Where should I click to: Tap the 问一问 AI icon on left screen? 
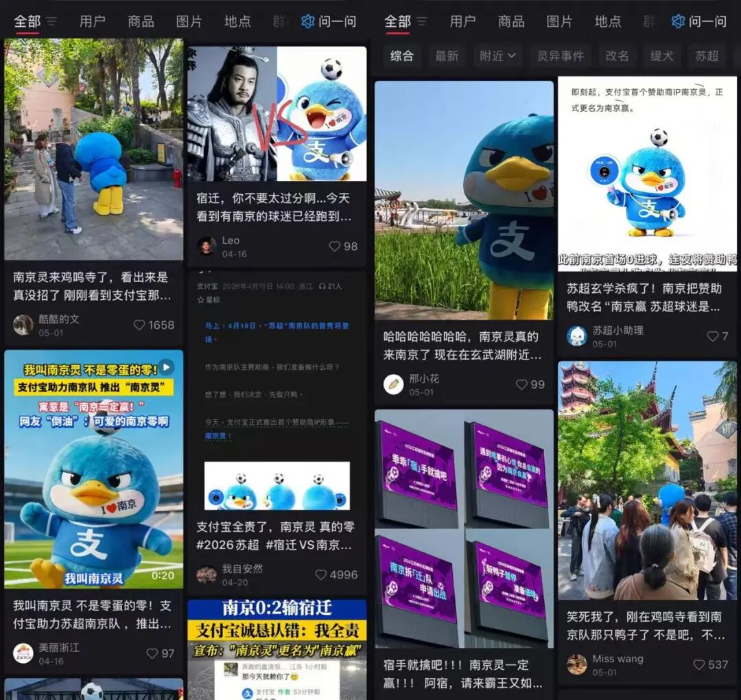coord(308,21)
